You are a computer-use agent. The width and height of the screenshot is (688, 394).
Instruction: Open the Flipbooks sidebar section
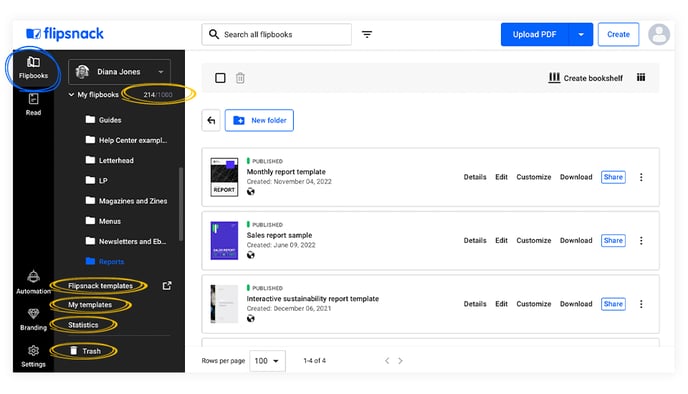33,68
